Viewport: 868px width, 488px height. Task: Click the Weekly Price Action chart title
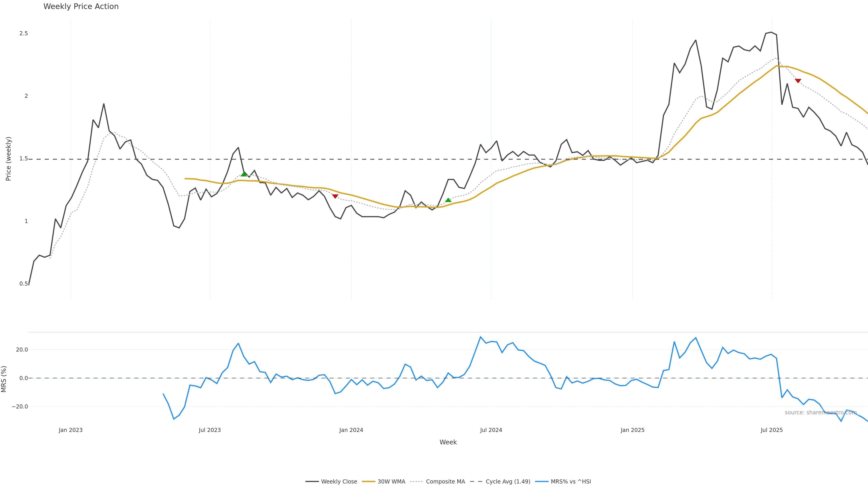click(x=81, y=6)
